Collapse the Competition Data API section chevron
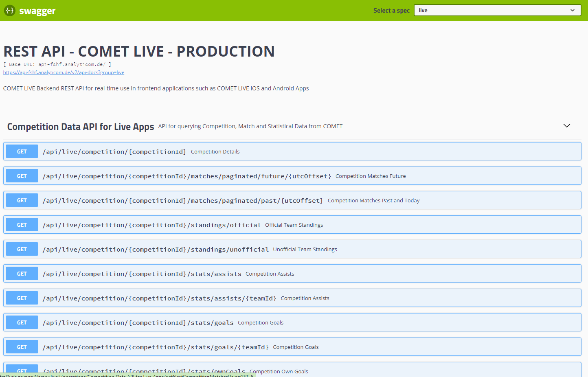The image size is (588, 377). pos(566,126)
